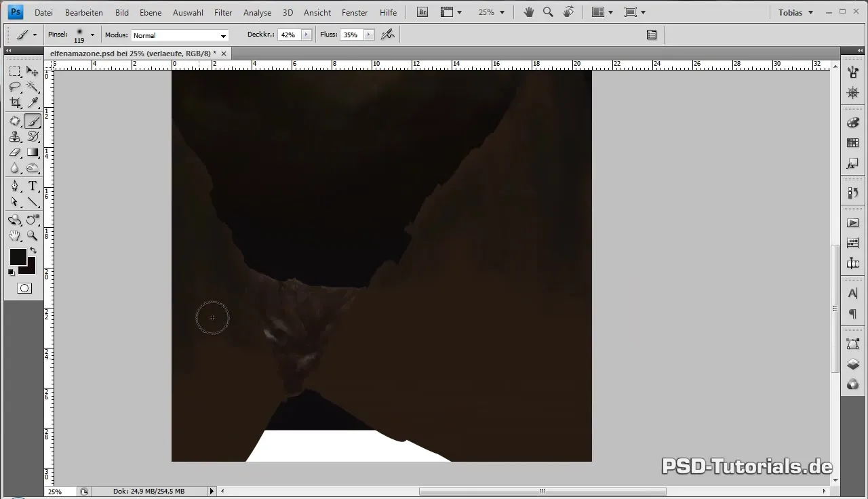Toggle the brush panel button in options bar

(x=652, y=35)
